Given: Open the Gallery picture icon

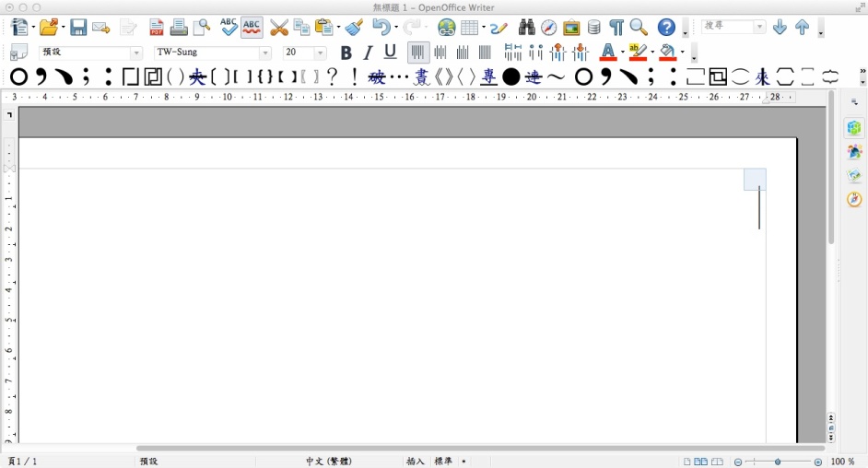Looking at the screenshot, I should point(571,28).
